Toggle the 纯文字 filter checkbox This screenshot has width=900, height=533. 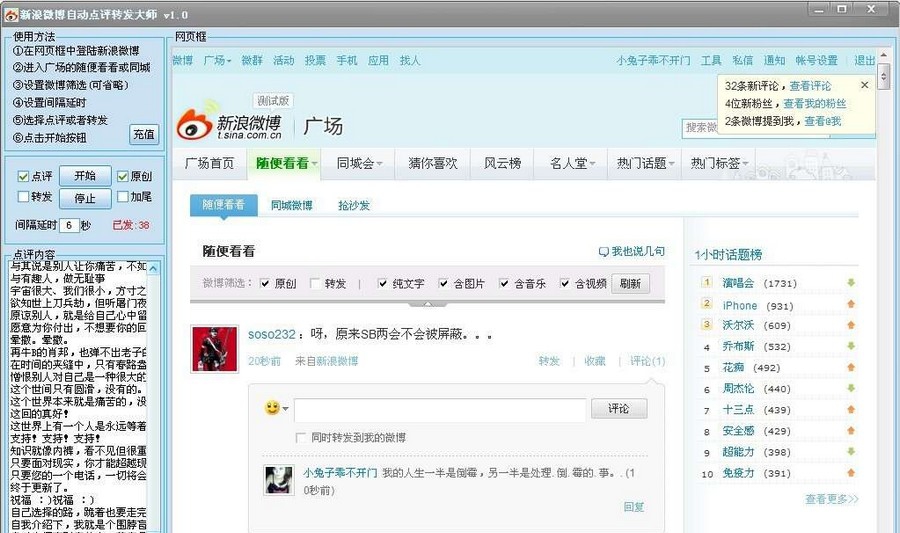pyautogui.click(x=382, y=283)
